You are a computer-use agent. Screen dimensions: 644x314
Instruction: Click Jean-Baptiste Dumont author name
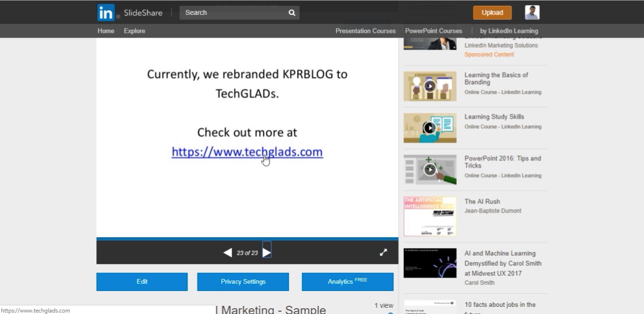(x=493, y=211)
